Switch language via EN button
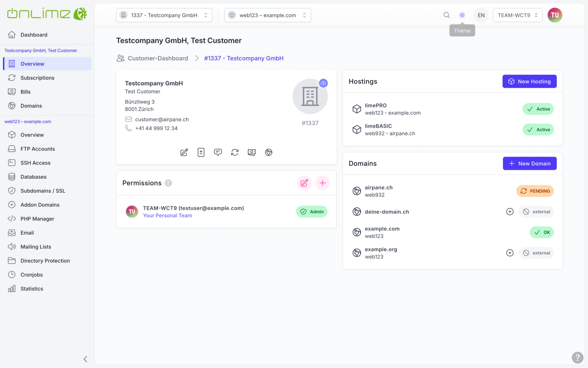The image size is (588, 368). [481, 15]
